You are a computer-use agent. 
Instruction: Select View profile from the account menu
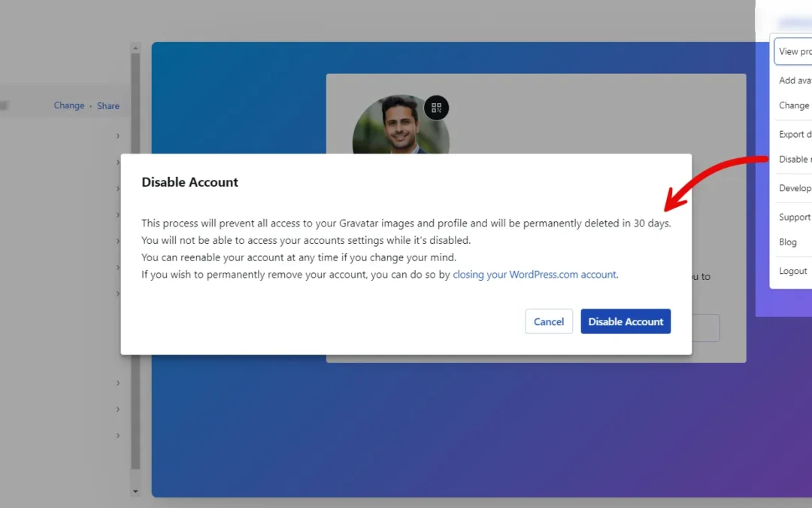[795, 52]
